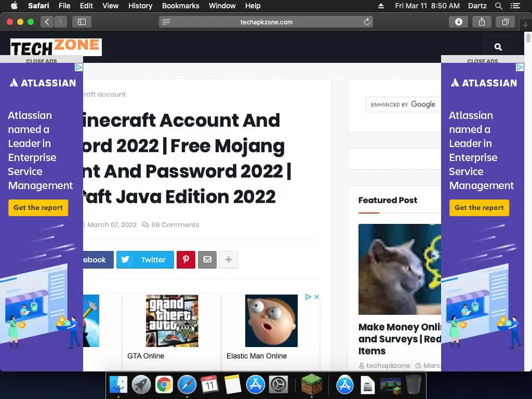Open the File menu

click(x=64, y=6)
